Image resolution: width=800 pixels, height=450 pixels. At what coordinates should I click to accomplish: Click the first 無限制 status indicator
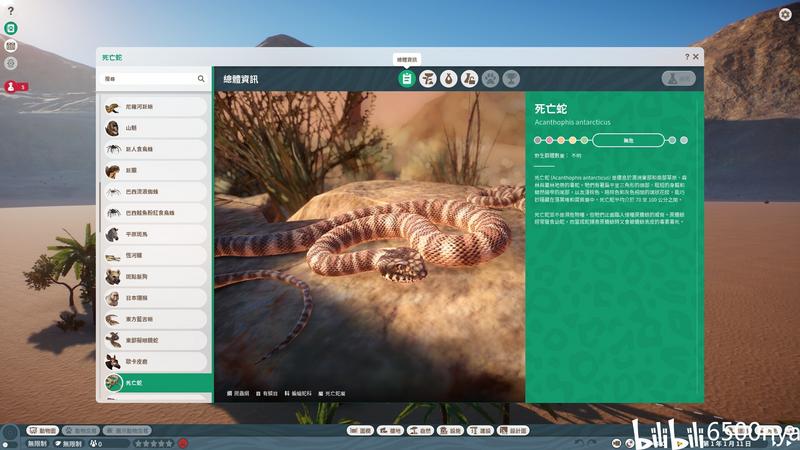point(38,444)
